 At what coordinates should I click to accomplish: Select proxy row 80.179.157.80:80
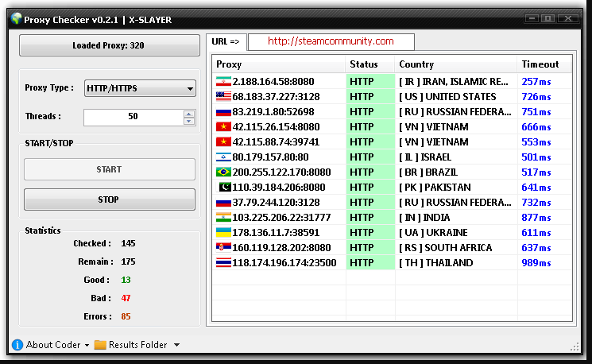click(x=392, y=157)
